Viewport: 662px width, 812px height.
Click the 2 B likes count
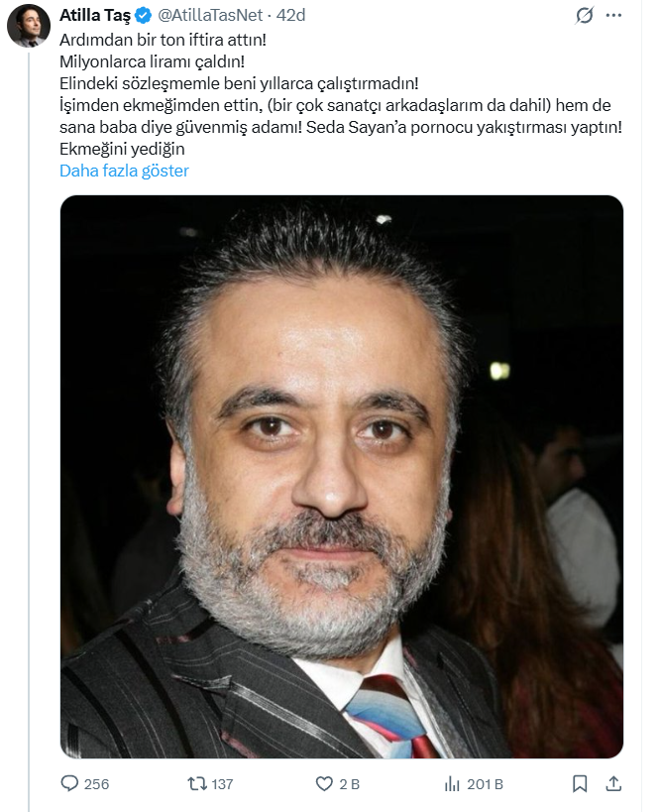[350, 784]
